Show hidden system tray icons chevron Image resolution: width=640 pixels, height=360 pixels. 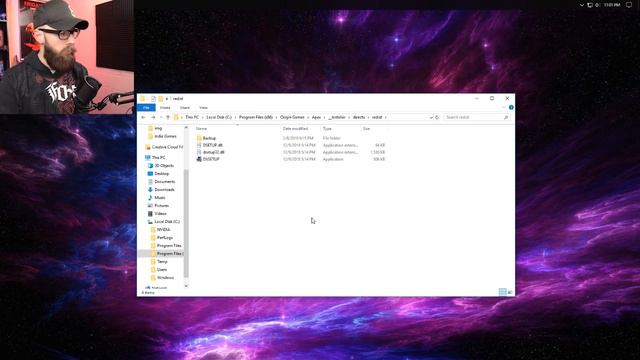(582, 5)
